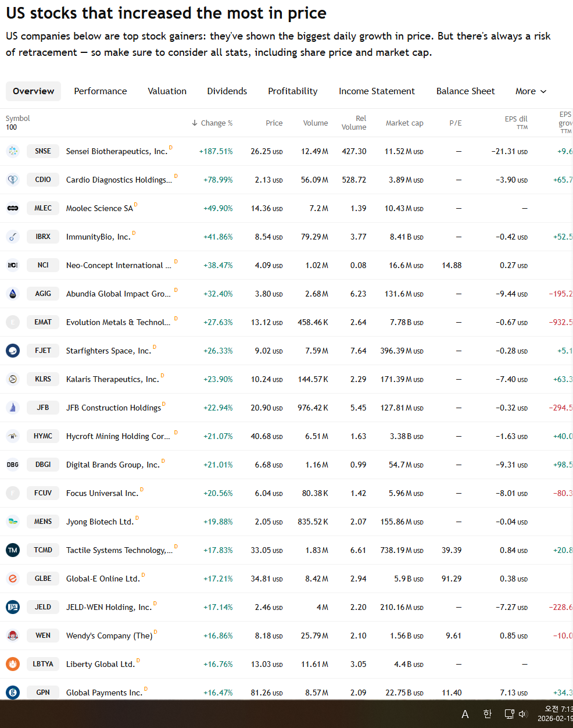Screen dimensions: 573x728
Task: Click the 210.16 M market cap for JELD
Action: tap(402, 607)
